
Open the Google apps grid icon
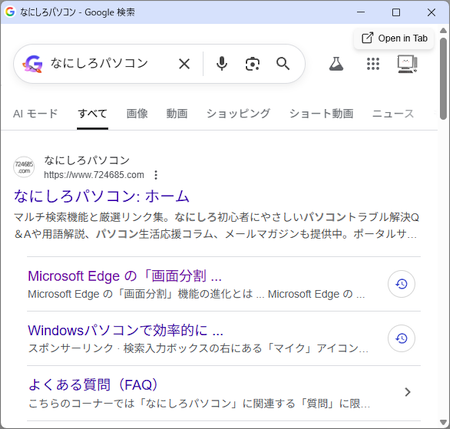tap(373, 64)
